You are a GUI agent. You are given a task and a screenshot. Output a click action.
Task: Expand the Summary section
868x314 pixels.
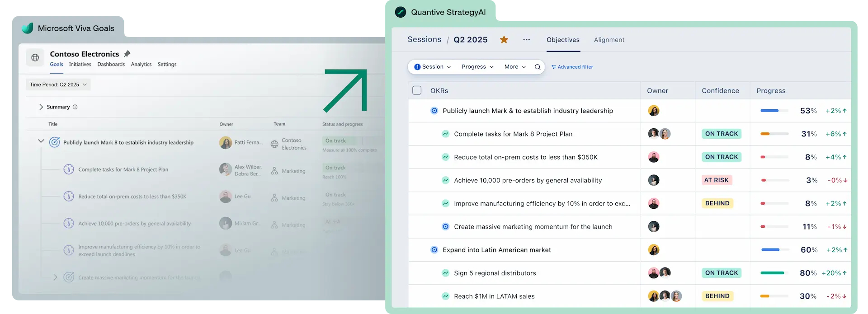(41, 107)
